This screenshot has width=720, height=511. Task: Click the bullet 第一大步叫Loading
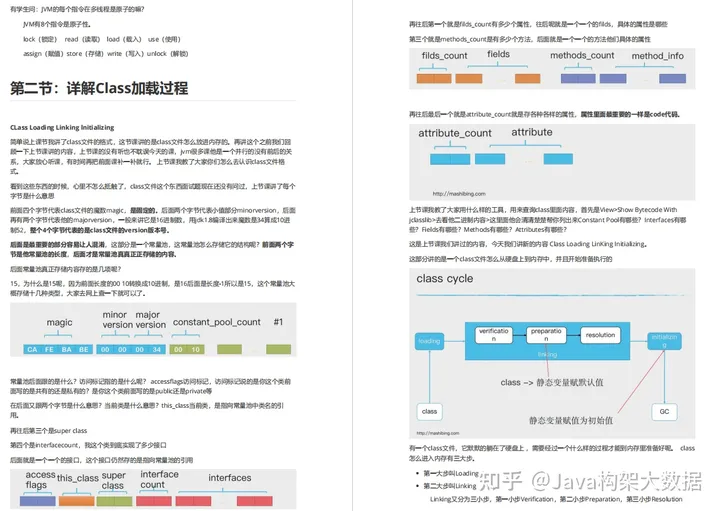click(x=450, y=473)
